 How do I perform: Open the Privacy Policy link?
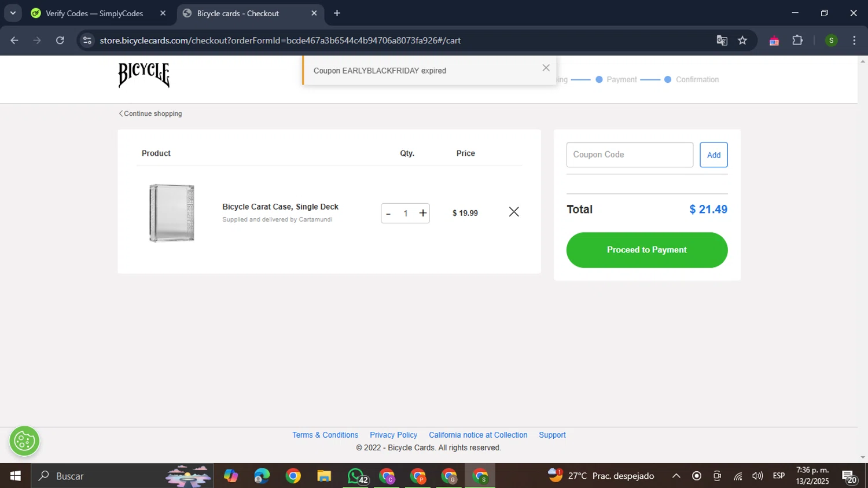point(393,435)
